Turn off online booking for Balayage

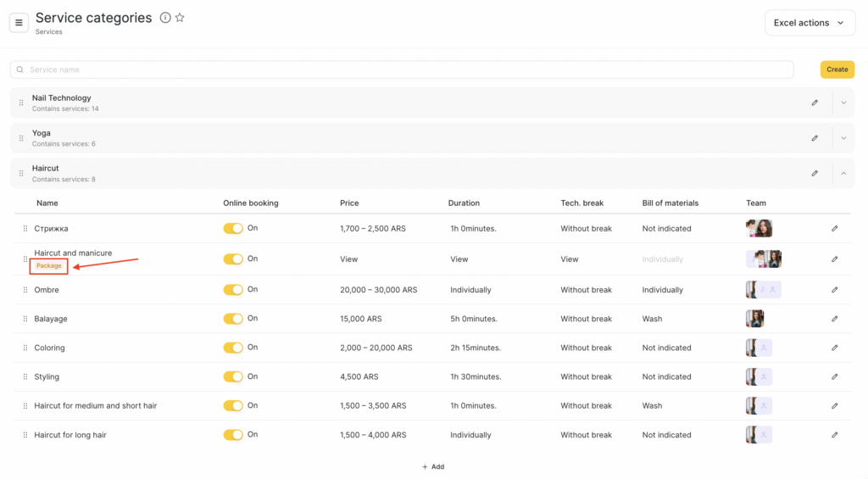(233, 319)
